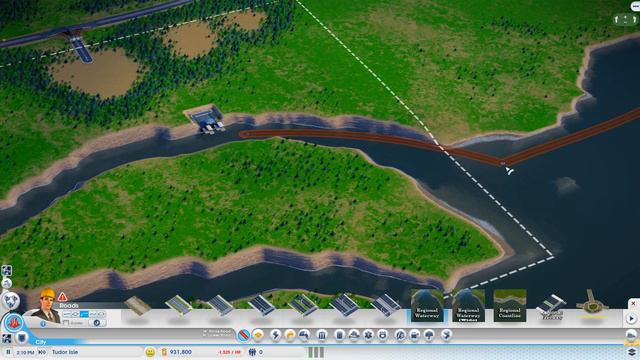
Task: Close the Roads palette with red X
Action: (633, 304)
